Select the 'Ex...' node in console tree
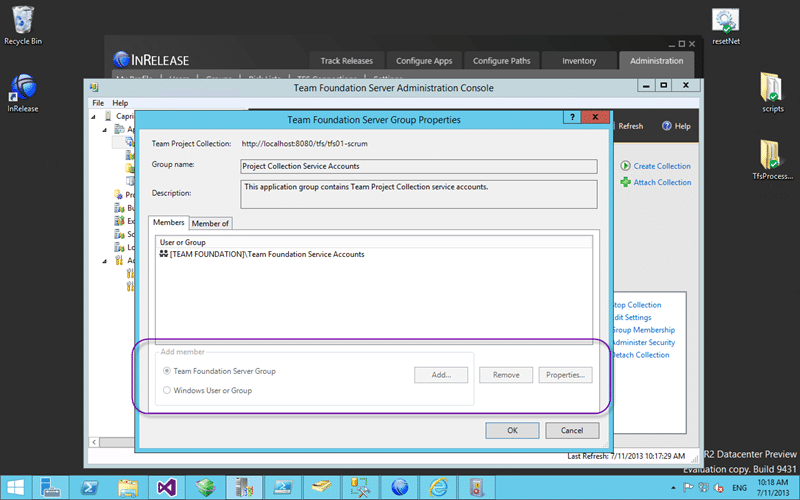 (x=124, y=221)
